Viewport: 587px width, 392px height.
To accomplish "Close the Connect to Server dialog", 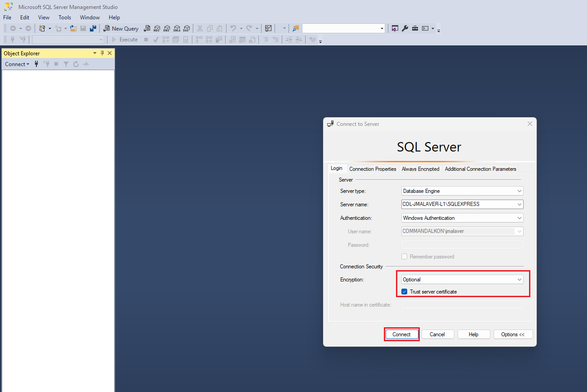I will click(x=530, y=124).
